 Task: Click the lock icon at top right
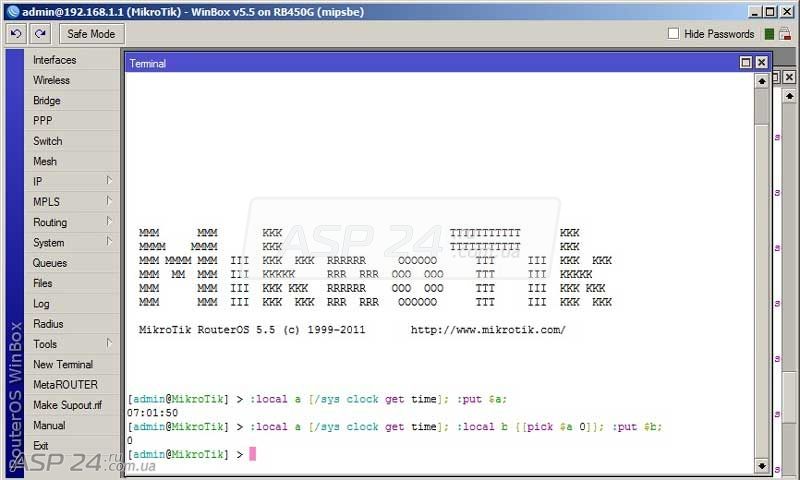(x=787, y=34)
